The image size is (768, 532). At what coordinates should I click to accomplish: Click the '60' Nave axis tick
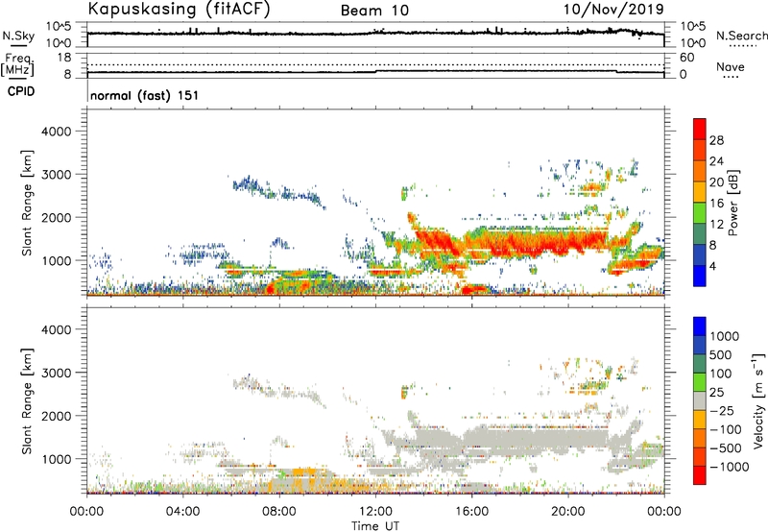(x=686, y=58)
